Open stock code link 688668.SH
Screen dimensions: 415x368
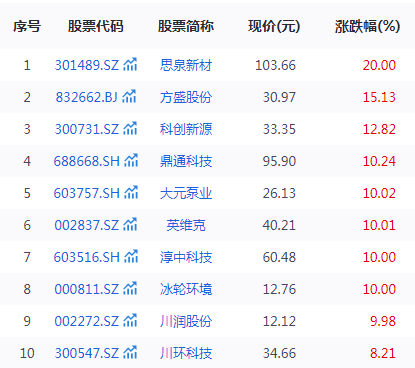[87, 161]
